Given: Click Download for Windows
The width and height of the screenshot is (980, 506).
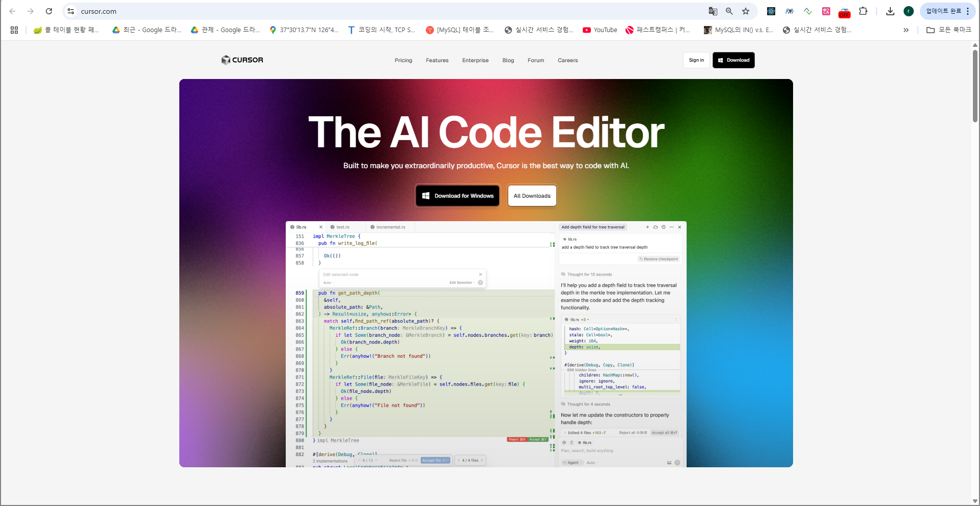Looking at the screenshot, I should coord(458,196).
